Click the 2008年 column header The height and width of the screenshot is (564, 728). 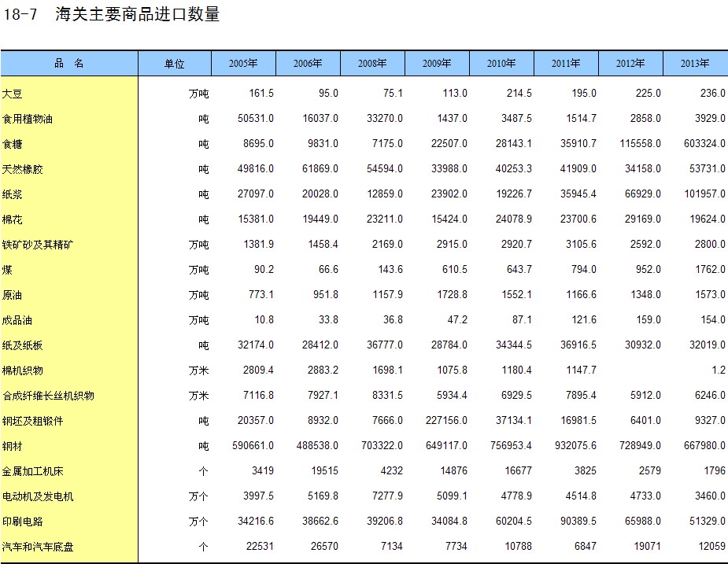(x=372, y=63)
